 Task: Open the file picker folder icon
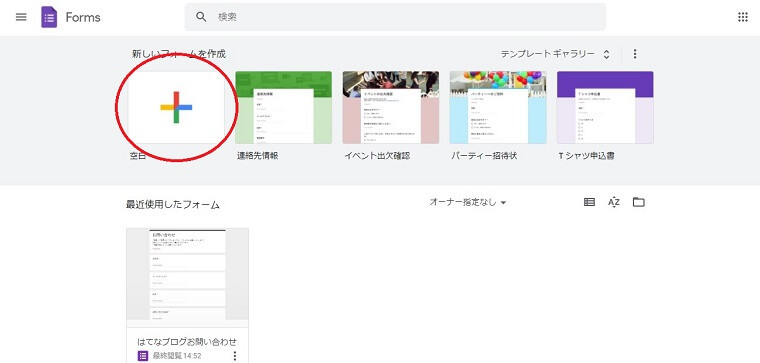tap(639, 202)
